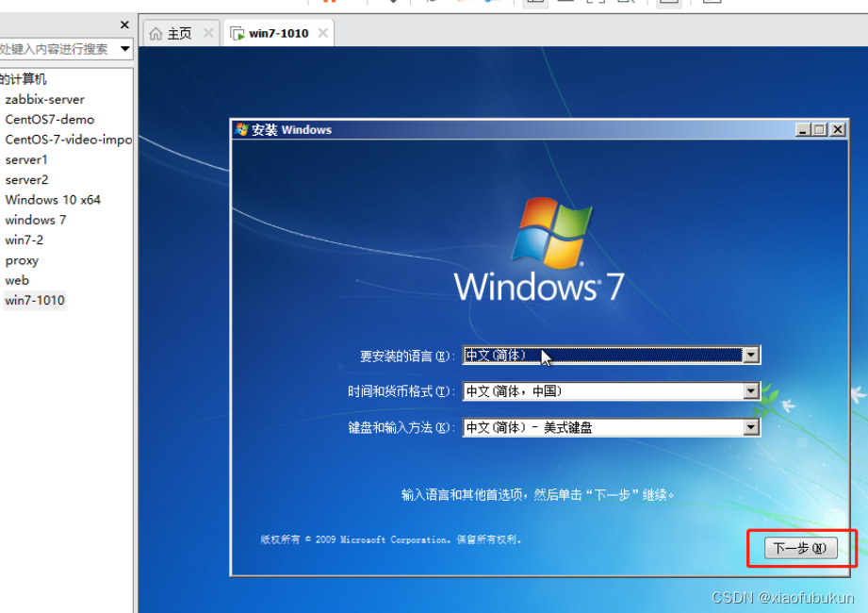Select windows 7 in the library
The height and width of the screenshot is (613, 868).
(x=36, y=220)
